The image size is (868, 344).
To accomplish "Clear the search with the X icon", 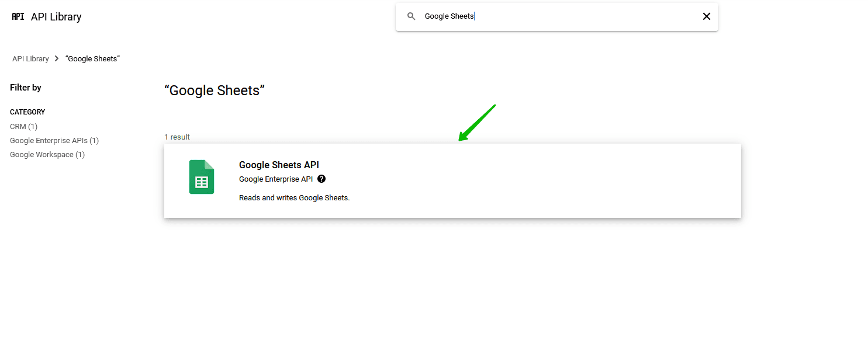I will [x=706, y=16].
